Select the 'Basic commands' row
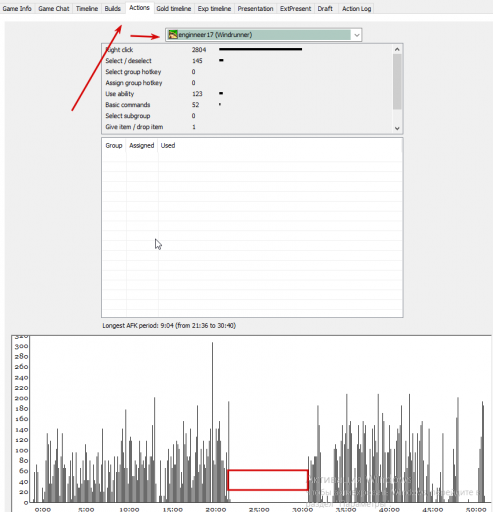 pyautogui.click(x=247, y=105)
